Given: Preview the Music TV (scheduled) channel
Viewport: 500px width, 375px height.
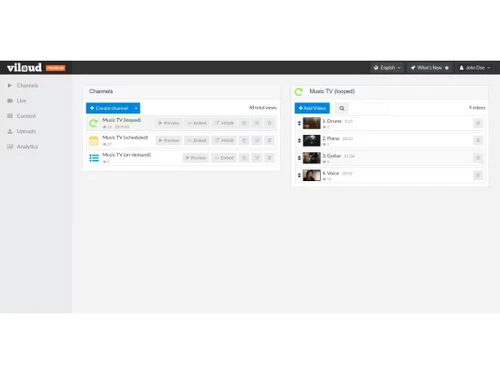Looking at the screenshot, I should pos(169,140).
